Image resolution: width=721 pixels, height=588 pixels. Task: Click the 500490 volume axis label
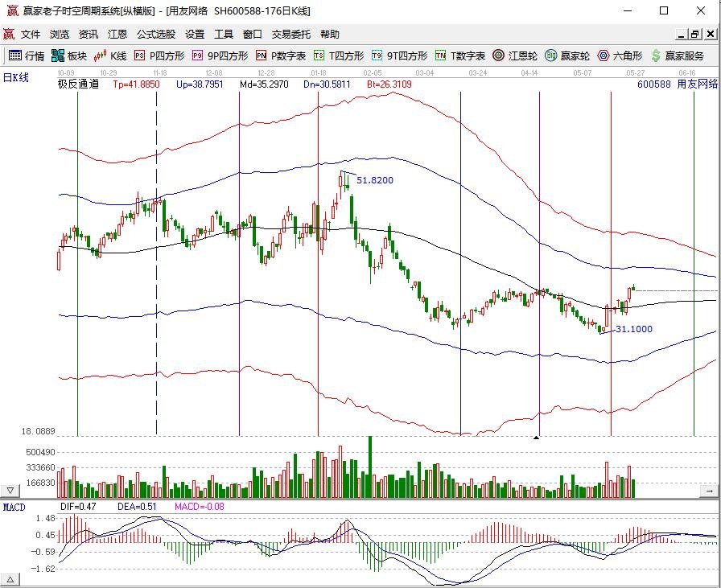40,452
